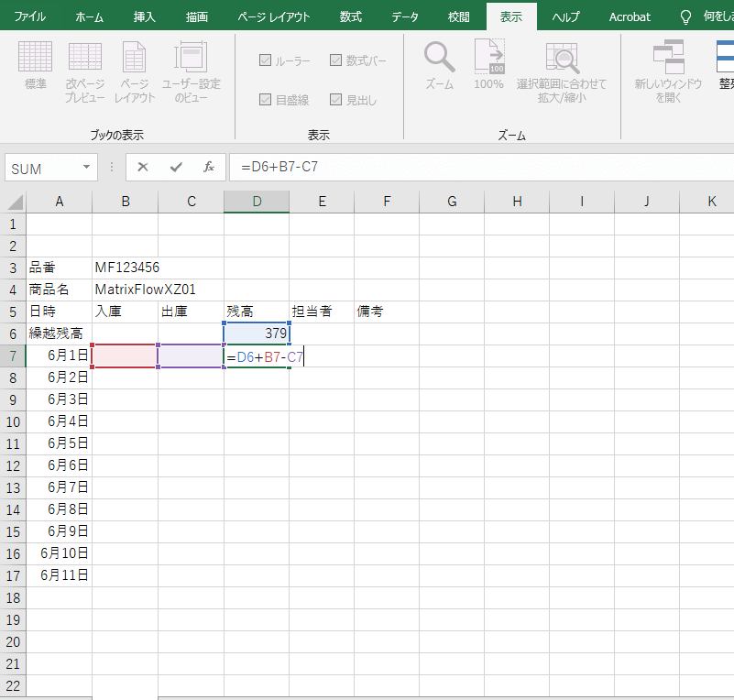734x700 pixels.
Task: Click the 備考 header cell
Action: [x=387, y=312]
